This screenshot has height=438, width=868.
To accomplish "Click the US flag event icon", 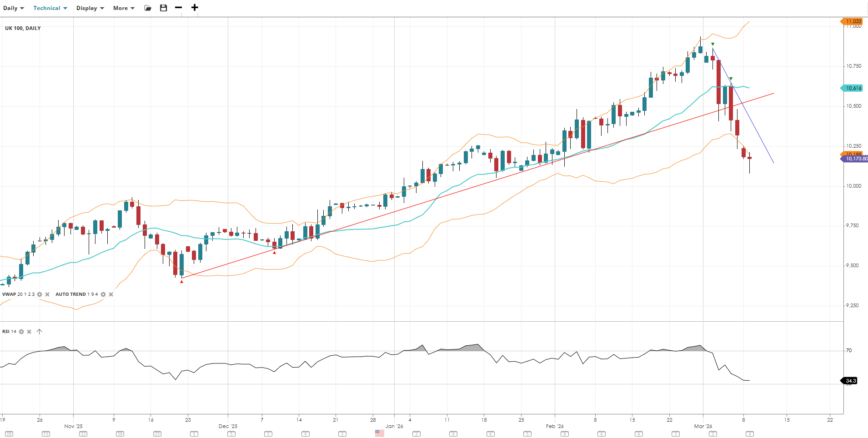I will point(380,433).
